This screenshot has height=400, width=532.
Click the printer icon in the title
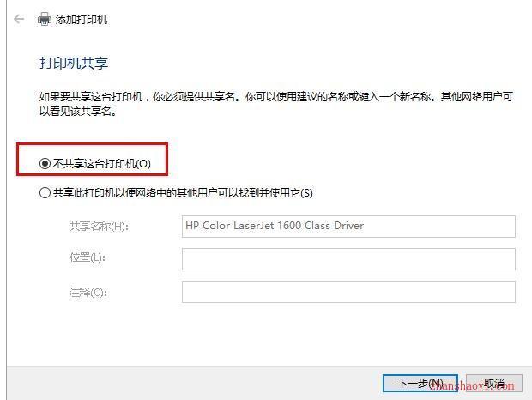coord(45,20)
